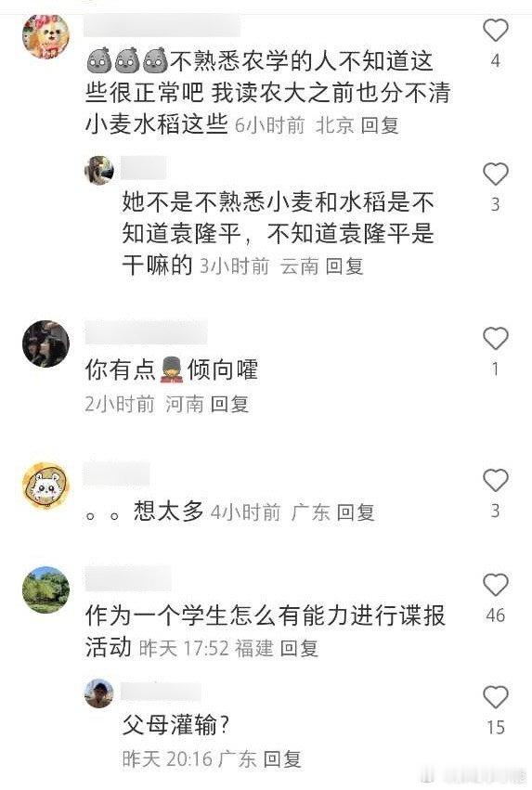
Task: Open small avatar of 父母灌输 replier
Action: (99, 693)
